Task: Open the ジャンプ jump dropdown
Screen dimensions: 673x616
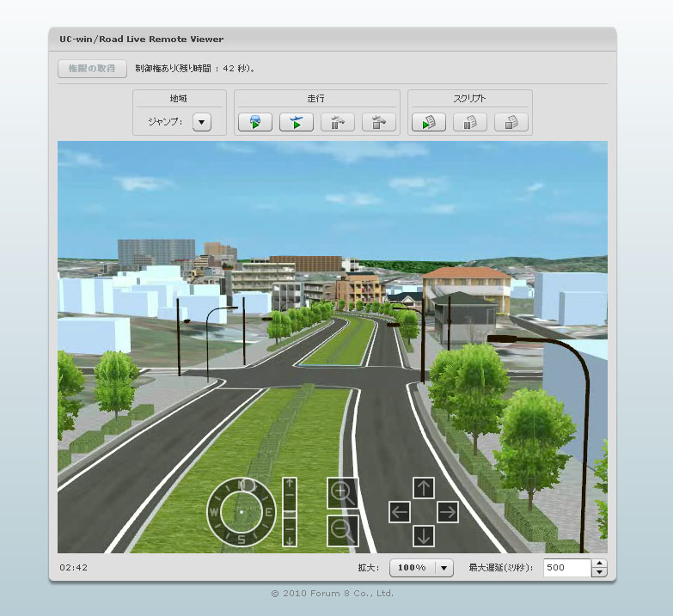Action: 202,122
